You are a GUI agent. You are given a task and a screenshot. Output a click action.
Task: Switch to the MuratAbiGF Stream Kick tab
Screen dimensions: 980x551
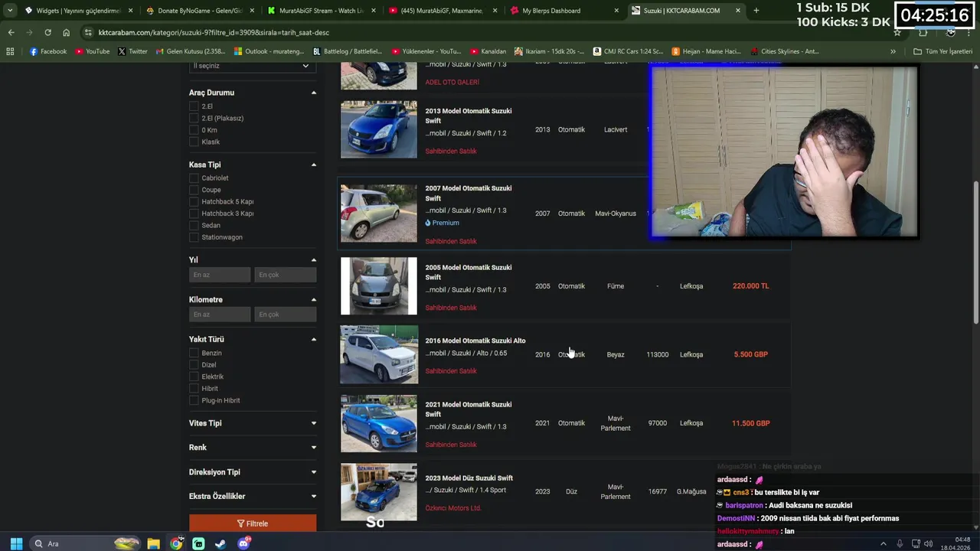320,11
